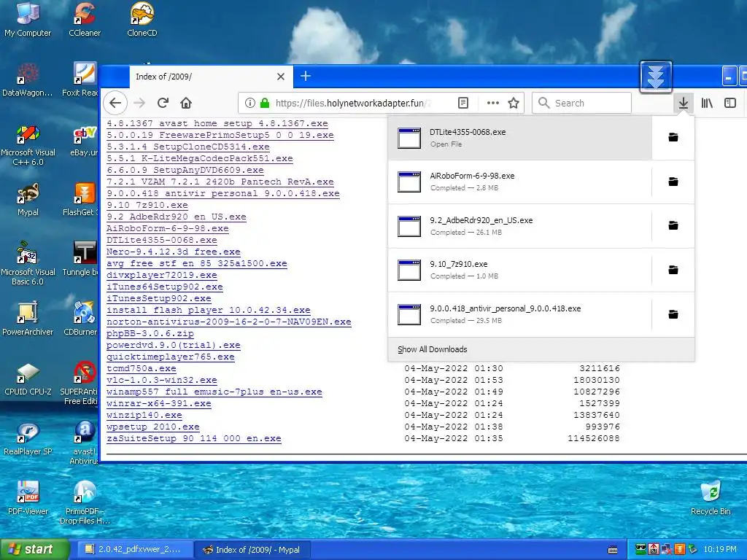Image resolution: width=747 pixels, height=560 pixels.
Task: Select Microsoft Visual C++ 6.0 shortcut
Action: [28, 145]
